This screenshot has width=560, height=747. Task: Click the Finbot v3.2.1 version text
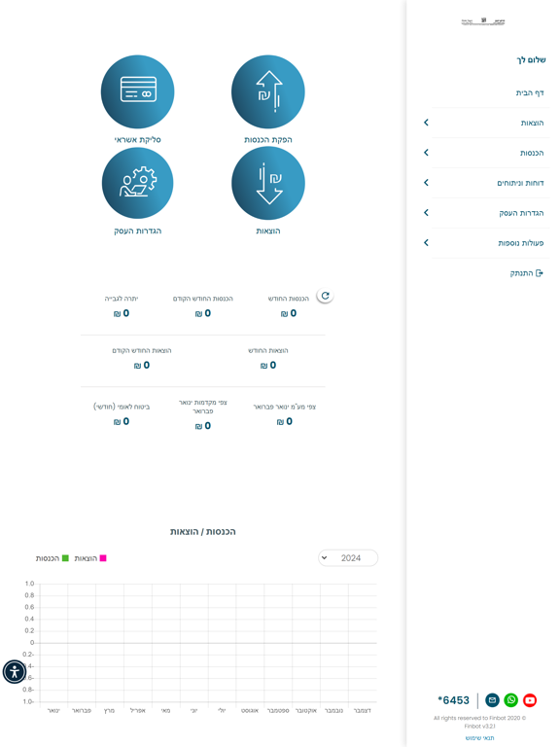click(479, 726)
